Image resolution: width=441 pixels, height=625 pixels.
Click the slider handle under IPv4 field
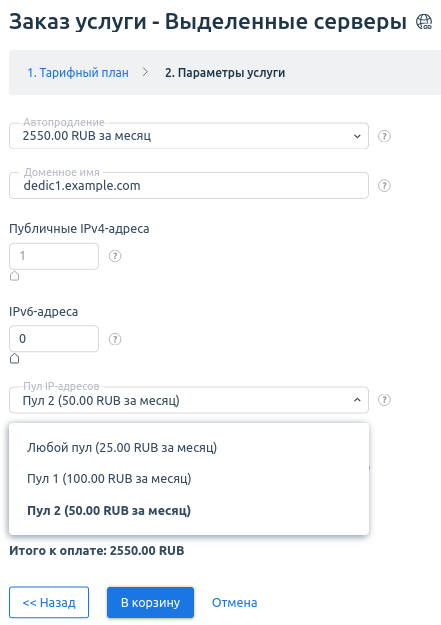[14, 275]
